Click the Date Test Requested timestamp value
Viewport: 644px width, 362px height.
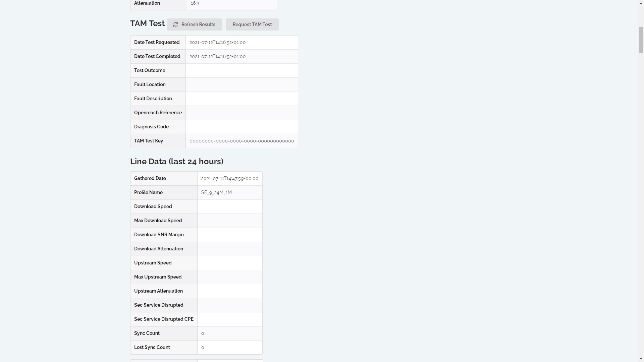[x=217, y=43]
